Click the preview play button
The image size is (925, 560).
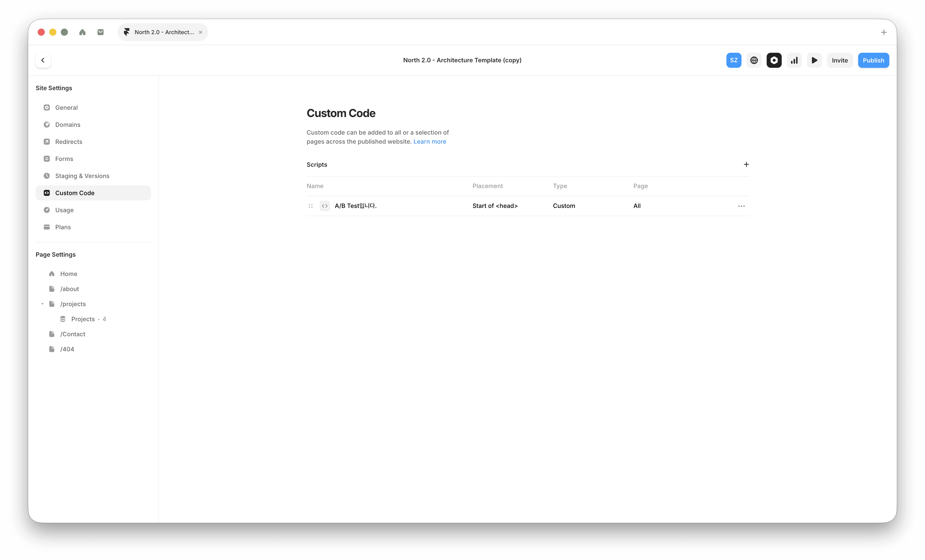(x=814, y=60)
